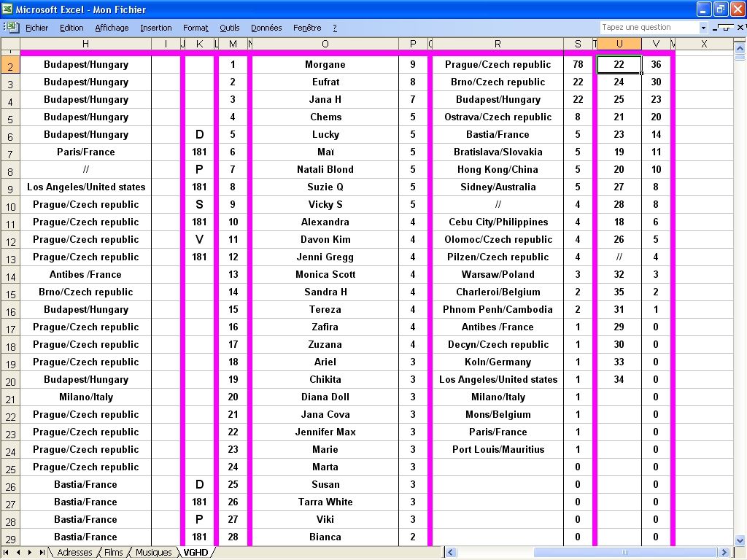Expand the help question dropdown arrow
This screenshot has height=560, width=747.
[703, 28]
